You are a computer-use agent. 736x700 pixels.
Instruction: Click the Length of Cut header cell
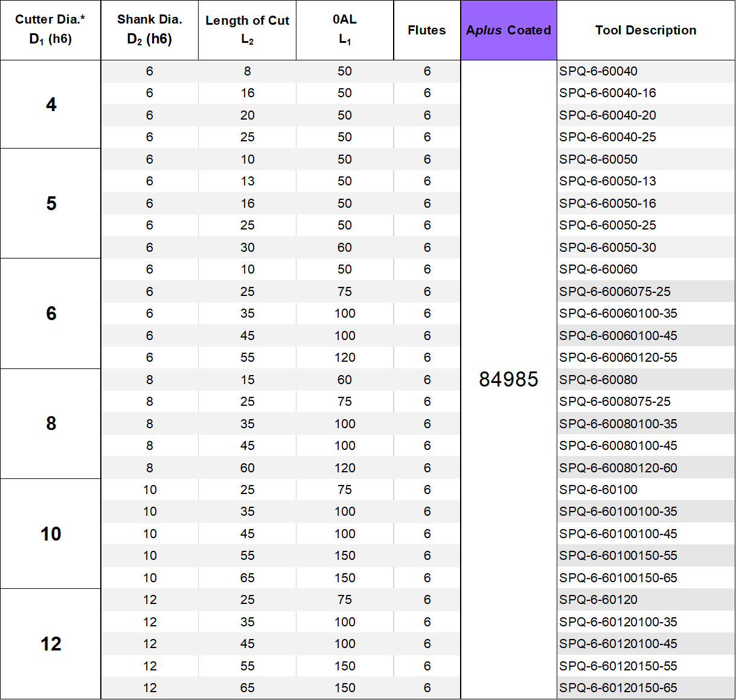pos(247,30)
